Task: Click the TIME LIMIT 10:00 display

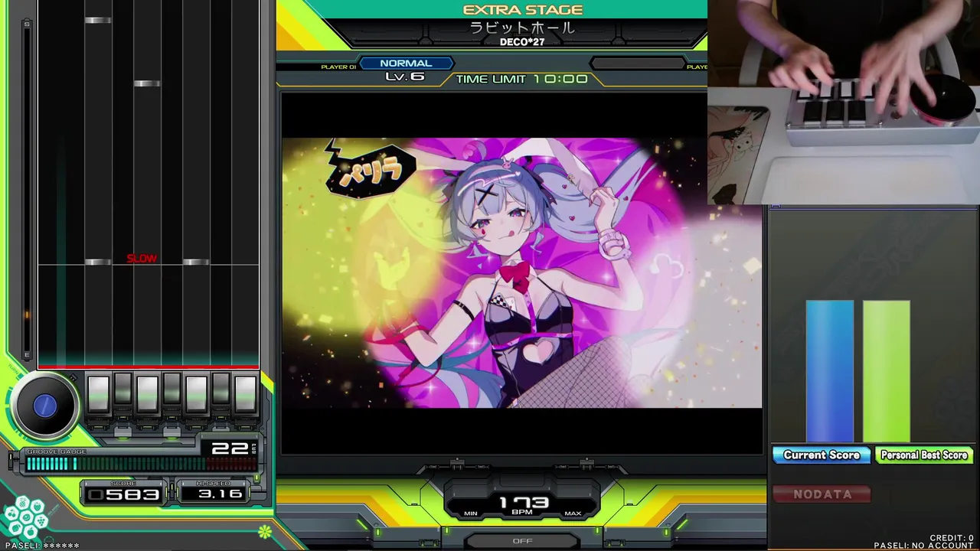Action: pyautogui.click(x=522, y=79)
